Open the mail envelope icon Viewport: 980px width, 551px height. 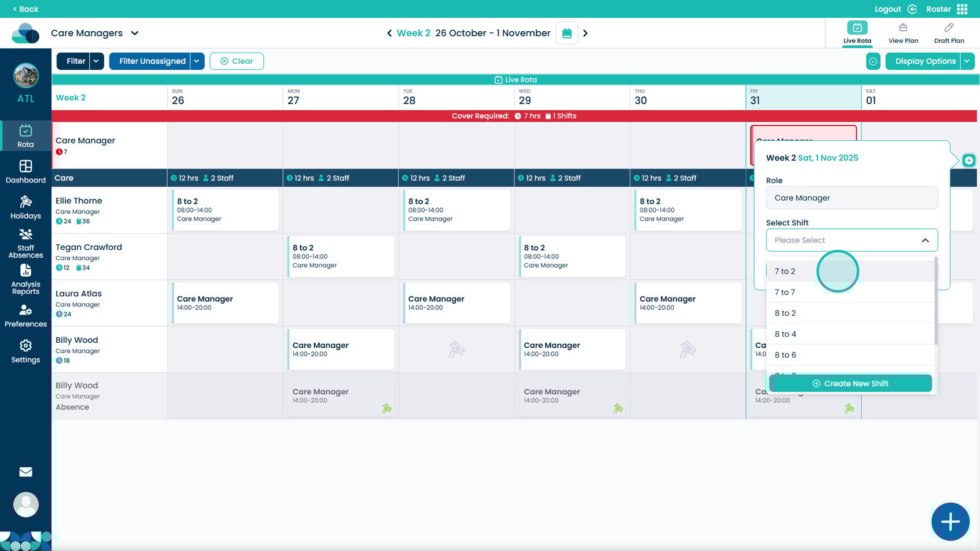coord(26,471)
